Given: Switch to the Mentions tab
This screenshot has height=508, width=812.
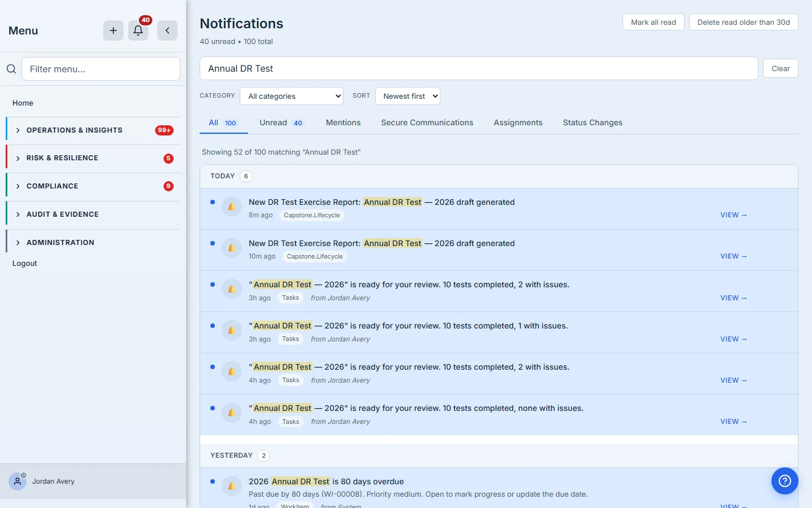Looking at the screenshot, I should tap(343, 122).
